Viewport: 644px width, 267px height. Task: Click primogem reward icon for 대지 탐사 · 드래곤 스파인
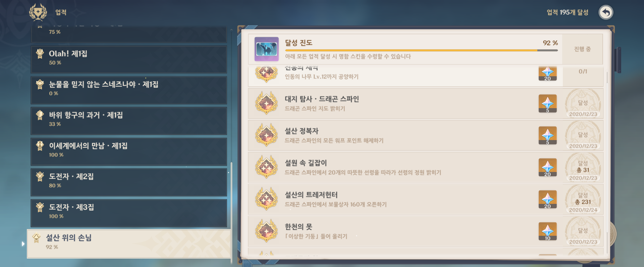[547, 103]
